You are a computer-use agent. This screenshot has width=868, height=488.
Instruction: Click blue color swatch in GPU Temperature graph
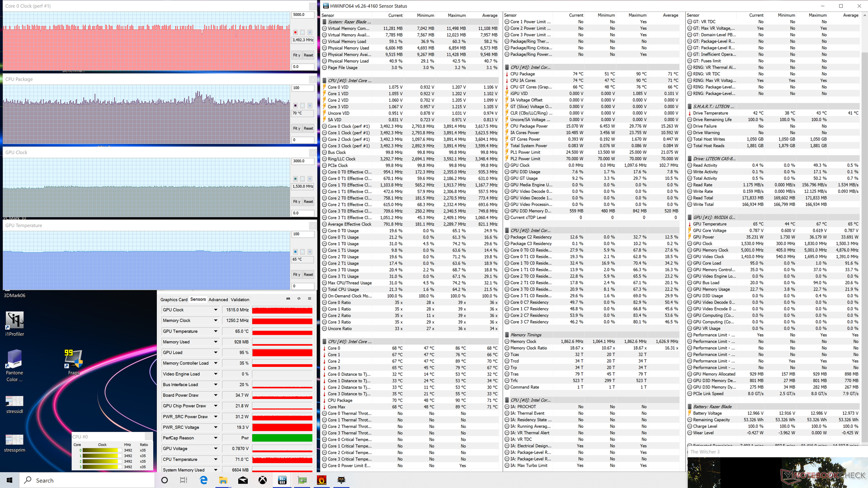point(296,252)
